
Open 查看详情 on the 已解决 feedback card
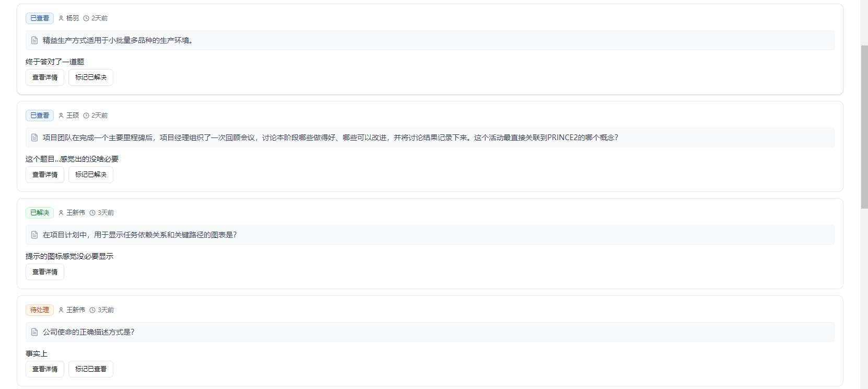click(x=45, y=272)
